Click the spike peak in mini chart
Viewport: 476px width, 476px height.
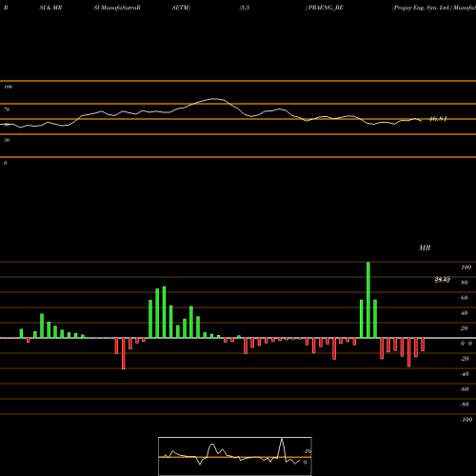[x=282, y=440]
